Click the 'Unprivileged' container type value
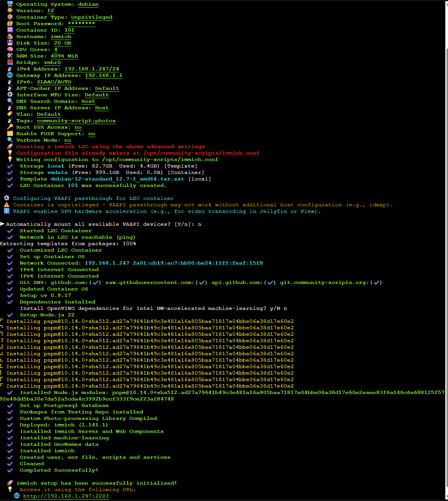Screen dimensions: 448x501 coord(92,17)
